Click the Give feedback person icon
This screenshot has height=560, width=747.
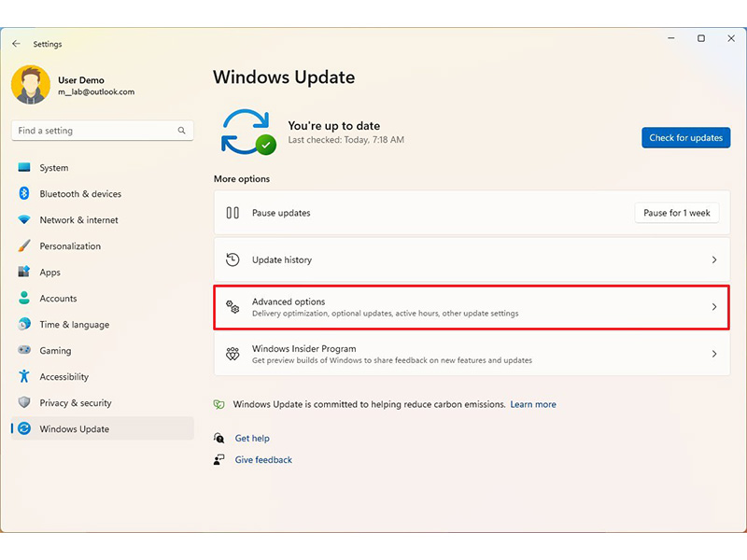218,459
